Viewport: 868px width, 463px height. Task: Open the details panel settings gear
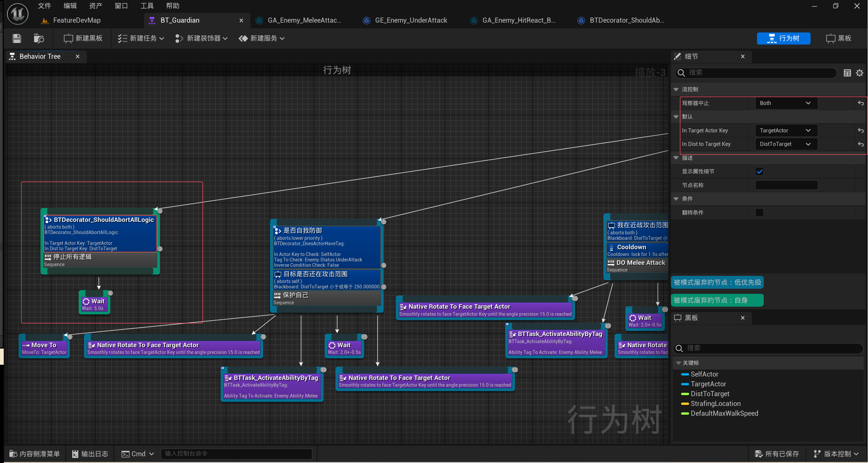pyautogui.click(x=859, y=73)
